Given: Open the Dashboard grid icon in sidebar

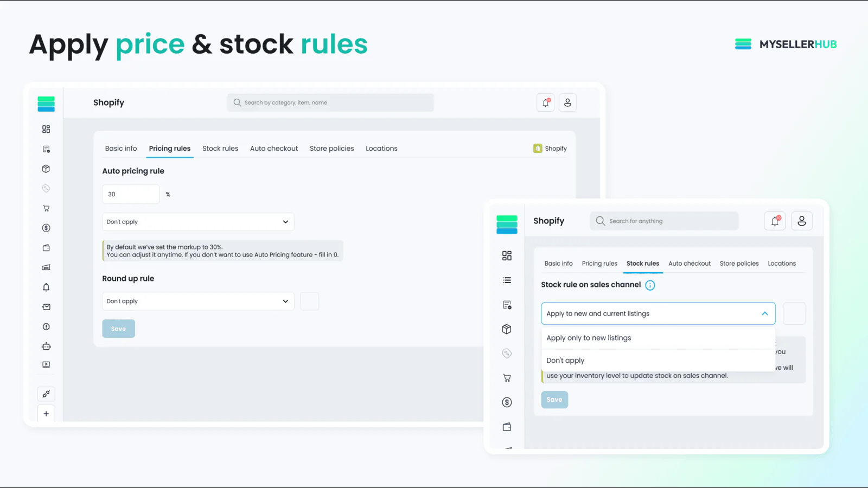Looking at the screenshot, I should [46, 129].
